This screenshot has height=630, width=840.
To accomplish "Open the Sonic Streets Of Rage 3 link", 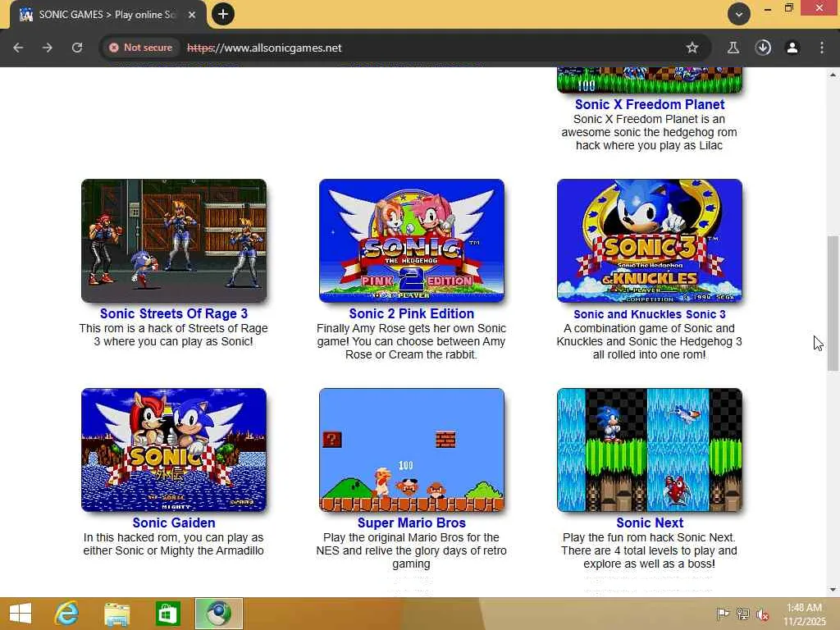I will [174, 313].
